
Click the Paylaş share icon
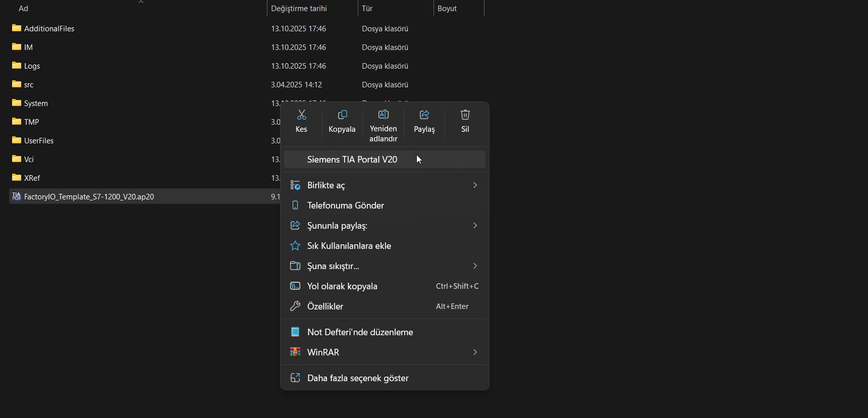point(424,115)
